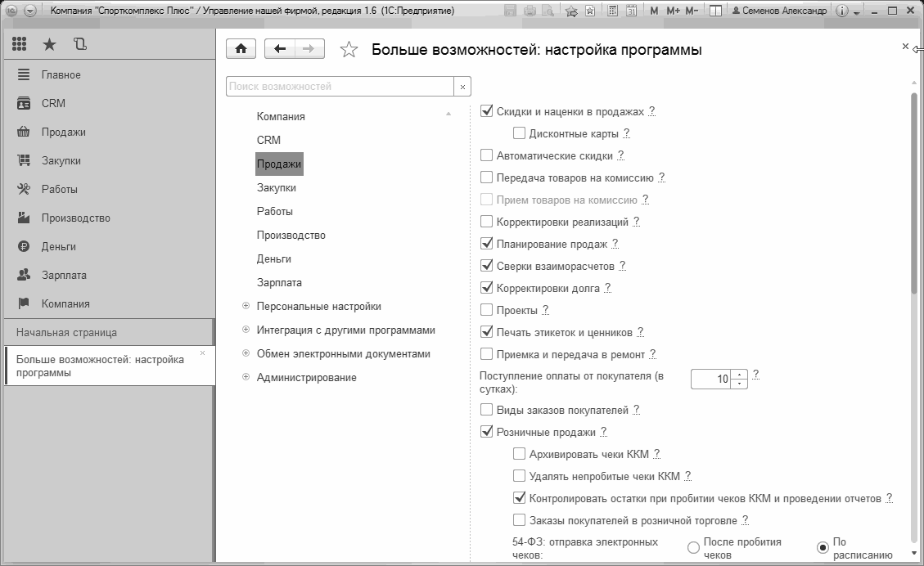Expand Администрирование

pos(246,377)
